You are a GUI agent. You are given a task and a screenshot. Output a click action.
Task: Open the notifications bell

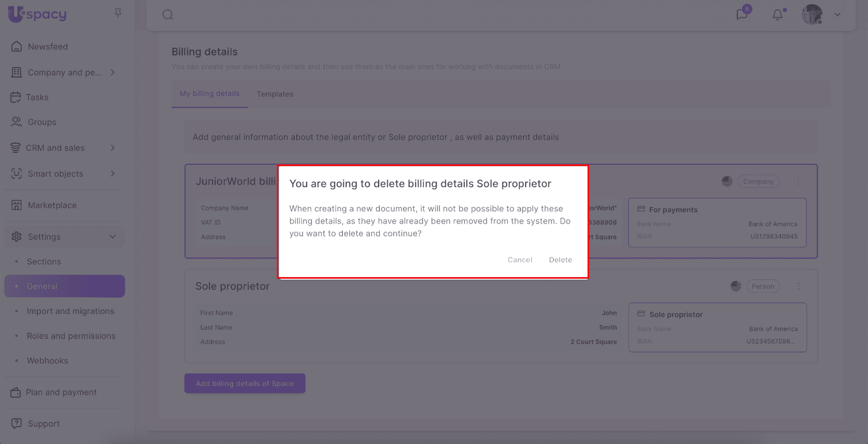click(777, 15)
